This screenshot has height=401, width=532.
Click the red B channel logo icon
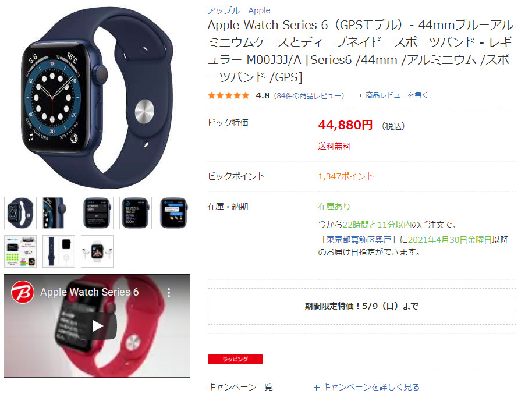click(x=22, y=292)
